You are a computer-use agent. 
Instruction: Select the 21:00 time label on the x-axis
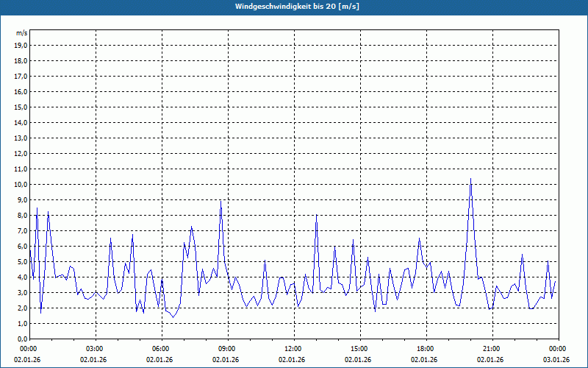click(x=492, y=348)
